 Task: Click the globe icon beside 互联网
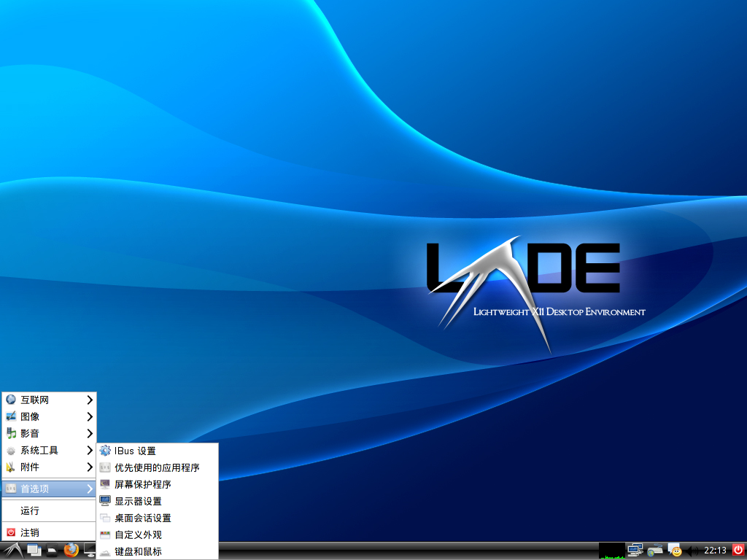(11, 400)
